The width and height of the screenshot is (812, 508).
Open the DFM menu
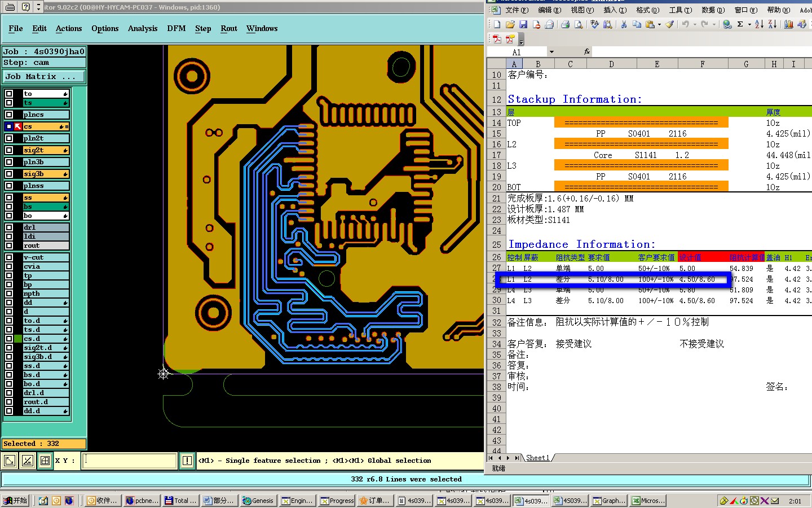tap(176, 28)
